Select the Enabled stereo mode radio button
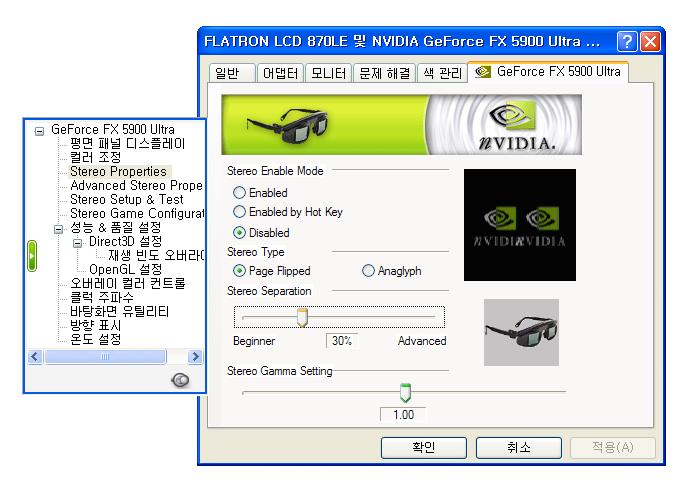This screenshot has width=687, height=487. click(240, 193)
